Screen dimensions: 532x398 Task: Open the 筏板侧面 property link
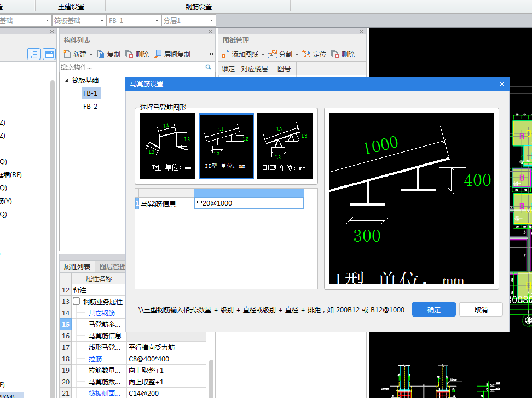pyautogui.click(x=105, y=393)
